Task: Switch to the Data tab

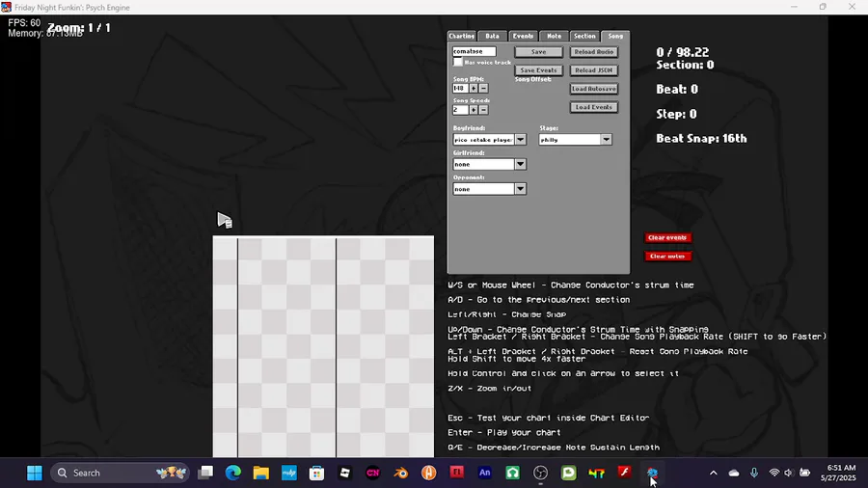Action: [492, 36]
